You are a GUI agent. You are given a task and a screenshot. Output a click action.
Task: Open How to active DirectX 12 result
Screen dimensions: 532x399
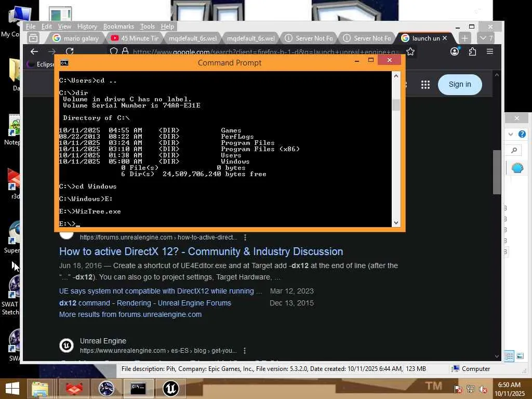[201, 251]
